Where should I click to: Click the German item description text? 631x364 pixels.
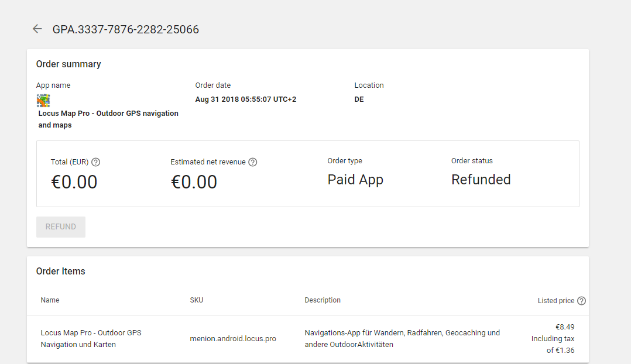[402, 338]
